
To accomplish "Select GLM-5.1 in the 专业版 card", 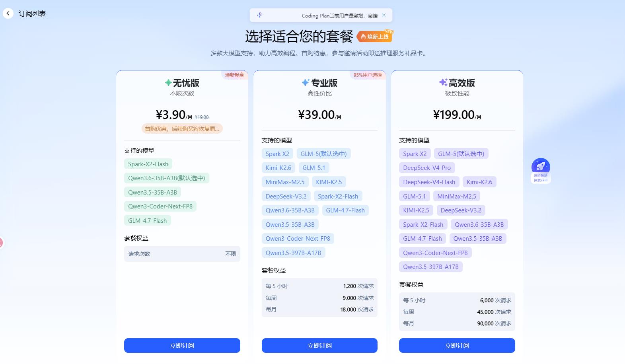I will pos(314,167).
